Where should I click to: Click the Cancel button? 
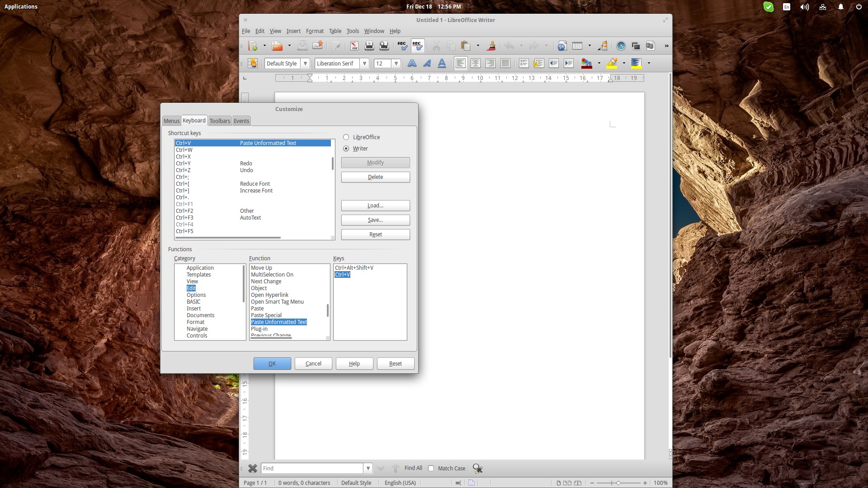coord(313,364)
